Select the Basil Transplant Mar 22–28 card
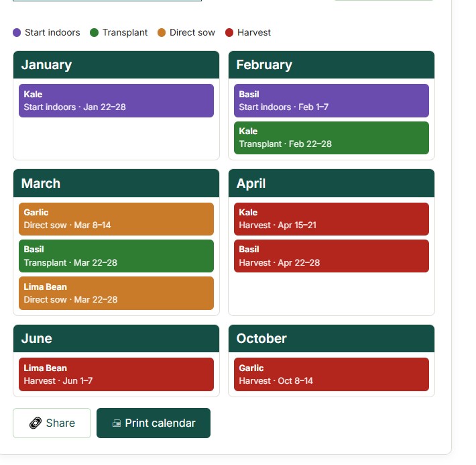The image size is (476, 465). pyautogui.click(x=116, y=256)
